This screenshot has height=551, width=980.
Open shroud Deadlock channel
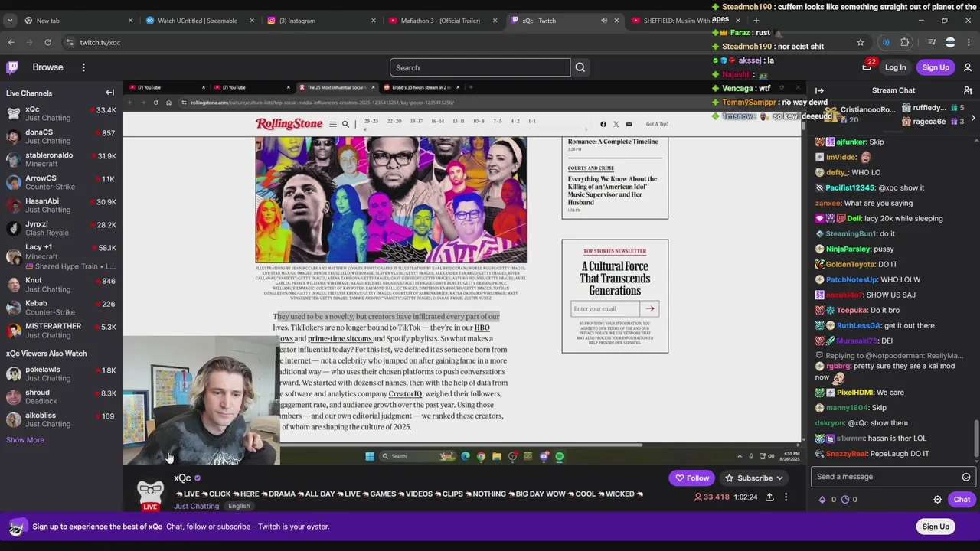(x=61, y=396)
